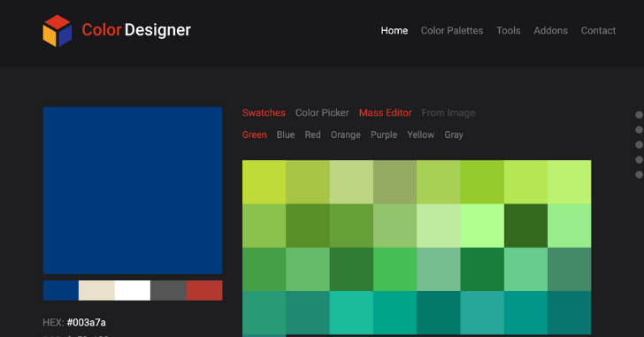
Task: Pick the fourth swatch in the second row
Action: click(395, 226)
